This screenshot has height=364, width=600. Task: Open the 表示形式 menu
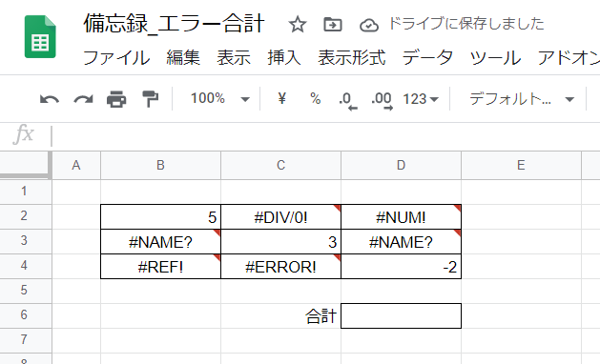tap(351, 58)
